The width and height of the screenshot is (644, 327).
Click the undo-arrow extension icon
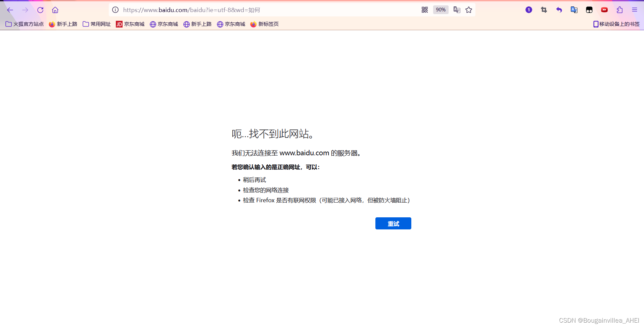pyautogui.click(x=559, y=10)
